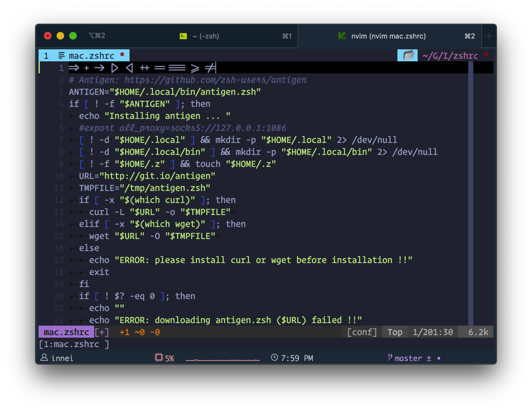Click the 'wget "$URL" -O "$TMPFILE"' line
532x411 pixels.
pyautogui.click(x=152, y=236)
